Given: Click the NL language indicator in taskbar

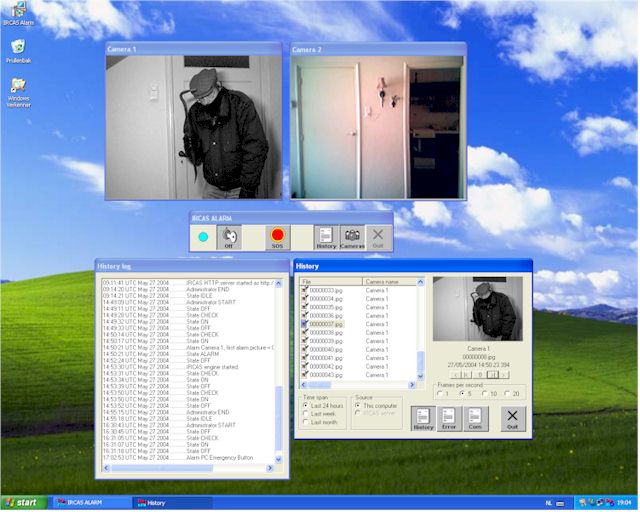Looking at the screenshot, I should coord(549,503).
